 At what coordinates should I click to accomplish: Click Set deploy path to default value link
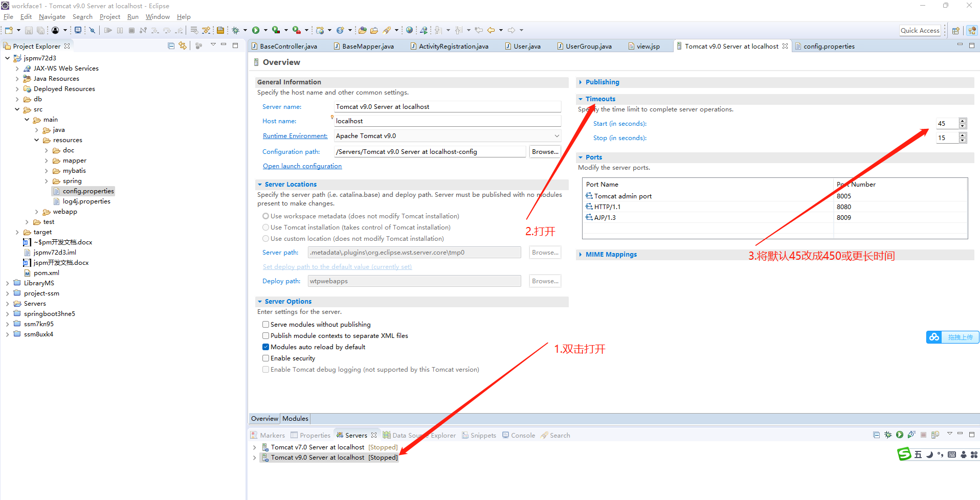[337, 267]
